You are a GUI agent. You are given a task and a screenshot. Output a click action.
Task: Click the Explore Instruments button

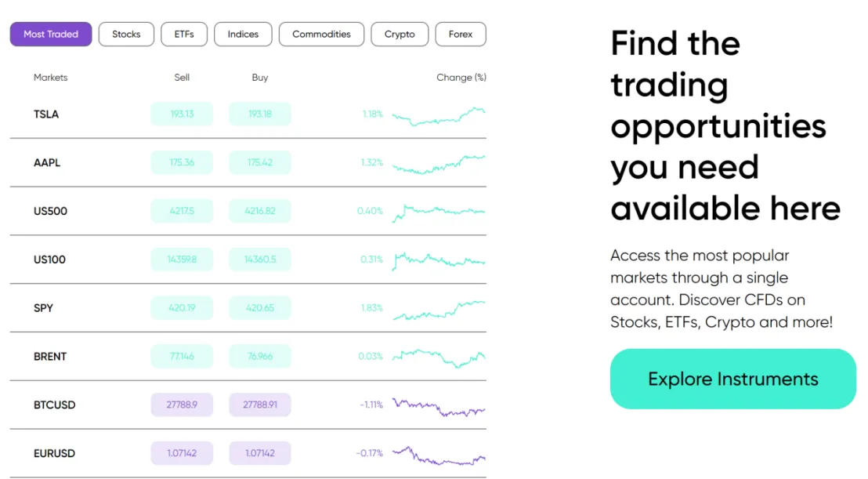(x=733, y=379)
